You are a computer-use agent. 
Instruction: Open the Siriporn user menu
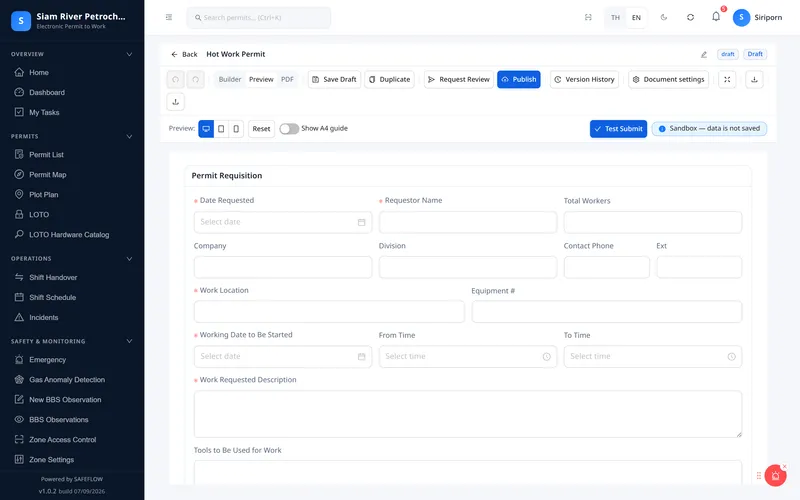click(757, 17)
